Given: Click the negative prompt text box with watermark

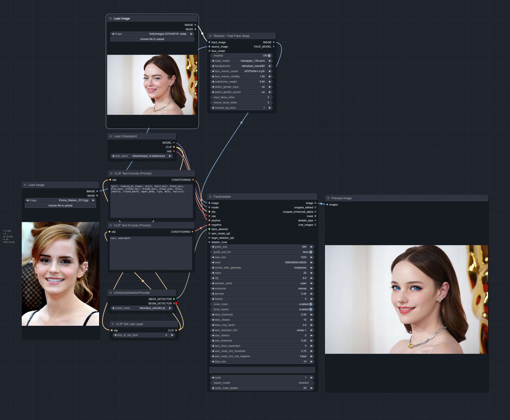Looking at the screenshot, I should point(151,253).
